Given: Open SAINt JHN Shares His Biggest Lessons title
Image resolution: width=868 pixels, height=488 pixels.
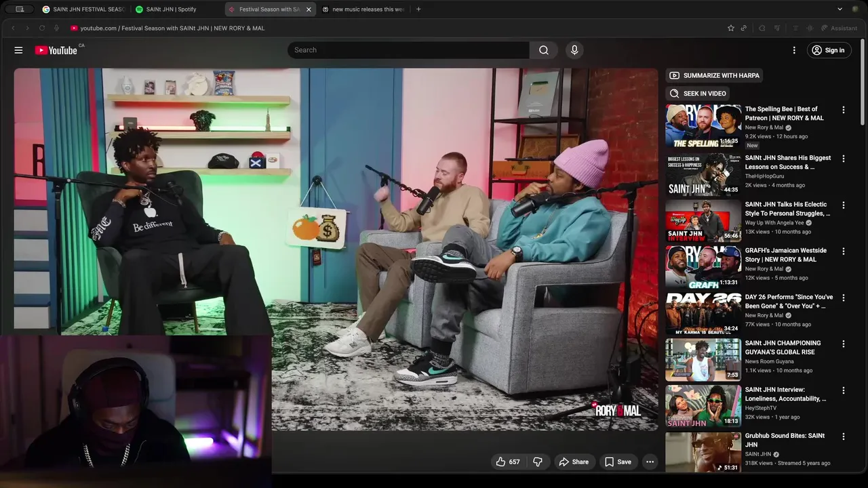Looking at the screenshot, I should click(x=788, y=162).
